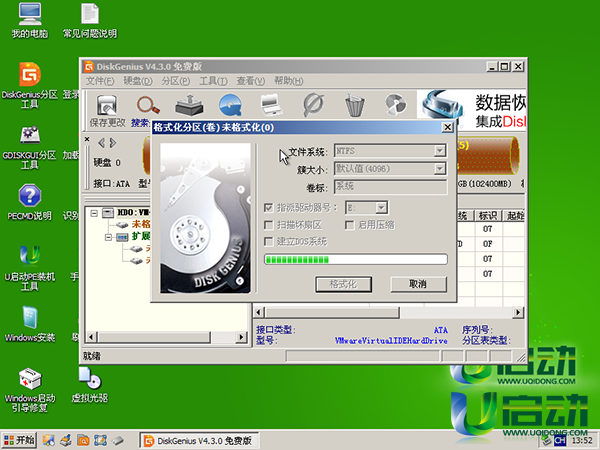The width and height of the screenshot is (600, 450).
Task: Click the 0F cell in 标识 column
Action: (488, 244)
